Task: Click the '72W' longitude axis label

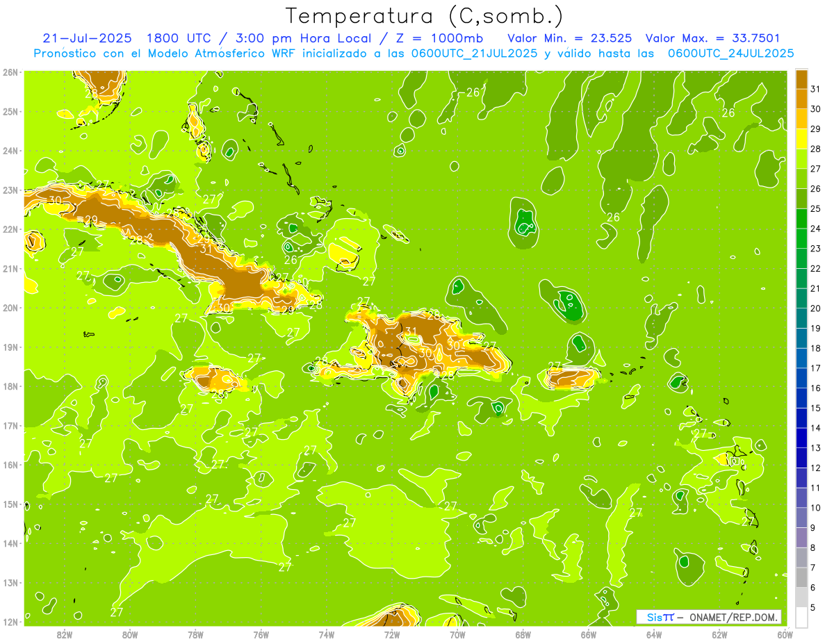Action: [392, 634]
